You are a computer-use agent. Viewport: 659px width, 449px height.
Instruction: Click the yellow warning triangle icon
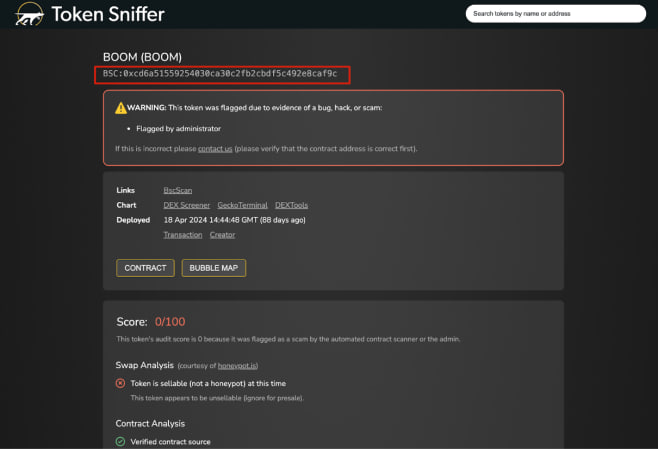tap(121, 108)
